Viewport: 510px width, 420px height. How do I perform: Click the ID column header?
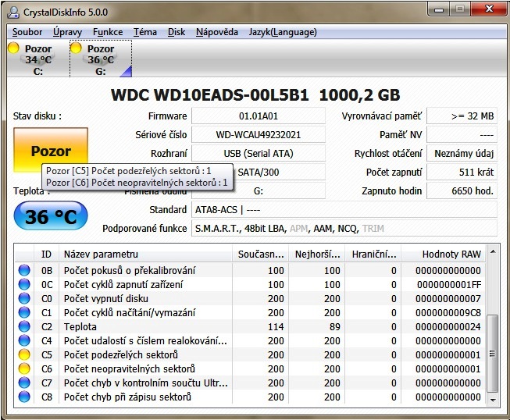click(x=46, y=254)
